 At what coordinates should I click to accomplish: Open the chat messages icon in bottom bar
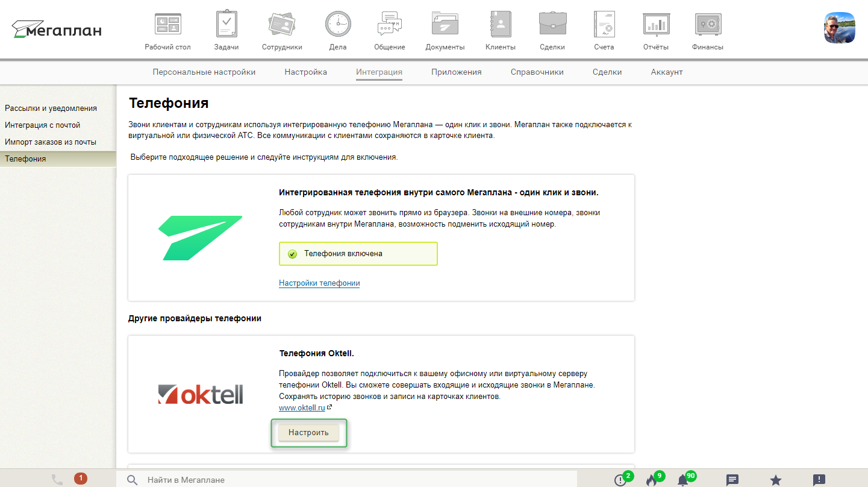[732, 480]
